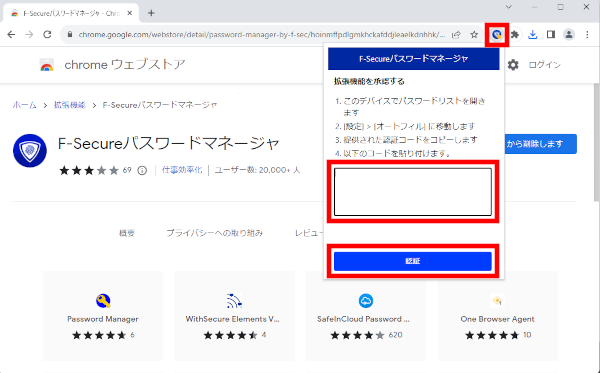This screenshot has height=373, width=600.
Task: Click the F-Secure Password Manager extension icon
Action: (497, 35)
